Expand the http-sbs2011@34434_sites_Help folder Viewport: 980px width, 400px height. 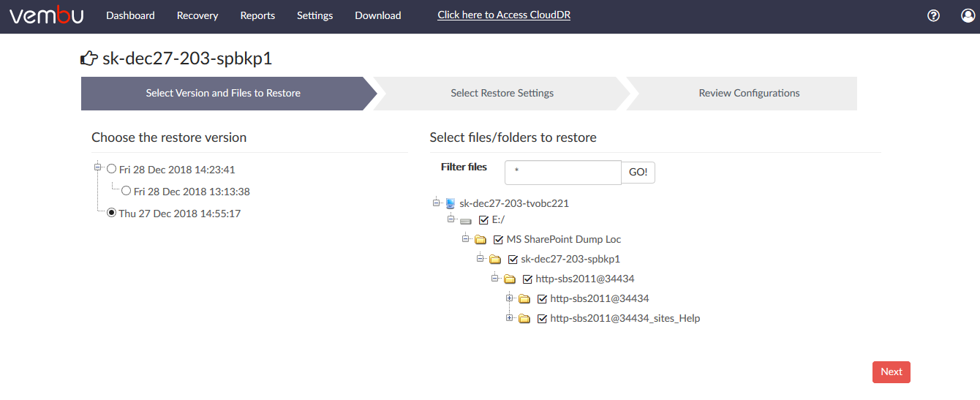510,317
